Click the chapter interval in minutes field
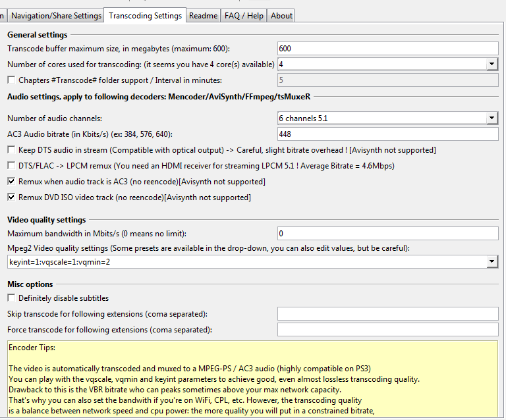Screen dimensions: 506x420 click(388, 80)
